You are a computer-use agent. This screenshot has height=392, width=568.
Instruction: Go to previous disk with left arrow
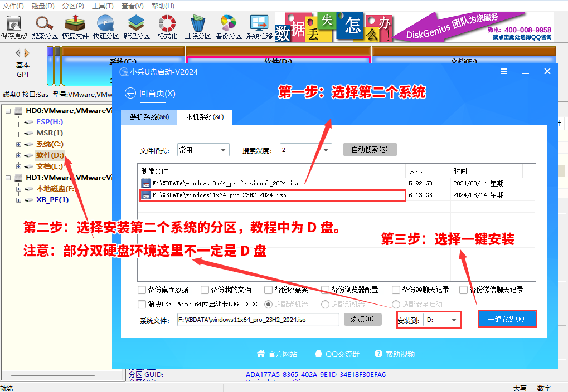pyautogui.click(x=18, y=53)
